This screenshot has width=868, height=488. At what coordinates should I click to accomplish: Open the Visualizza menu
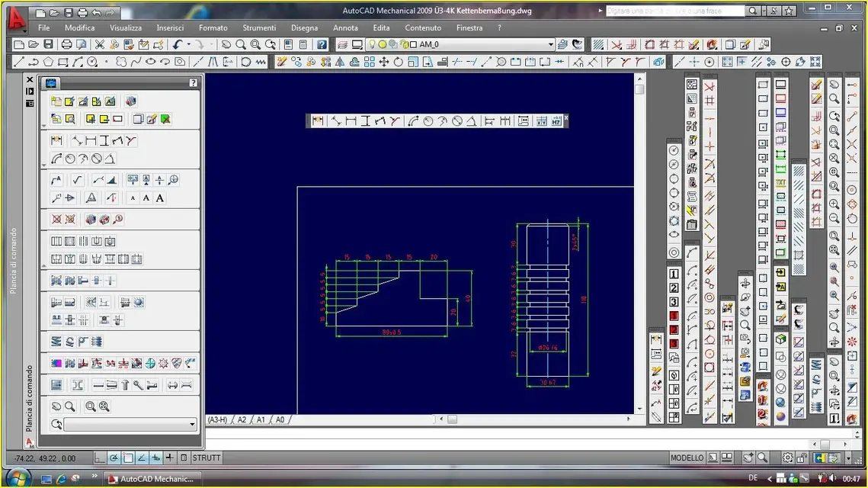click(126, 27)
